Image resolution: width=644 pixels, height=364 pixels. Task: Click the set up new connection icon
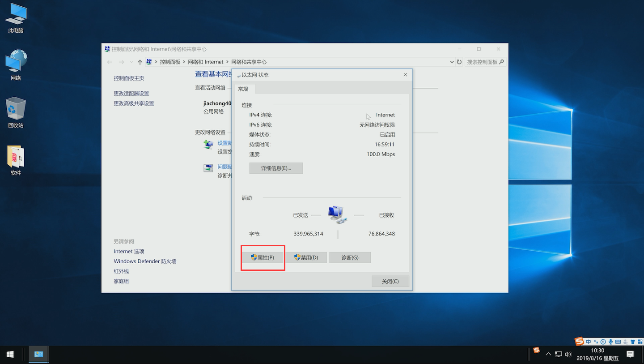pyautogui.click(x=208, y=144)
